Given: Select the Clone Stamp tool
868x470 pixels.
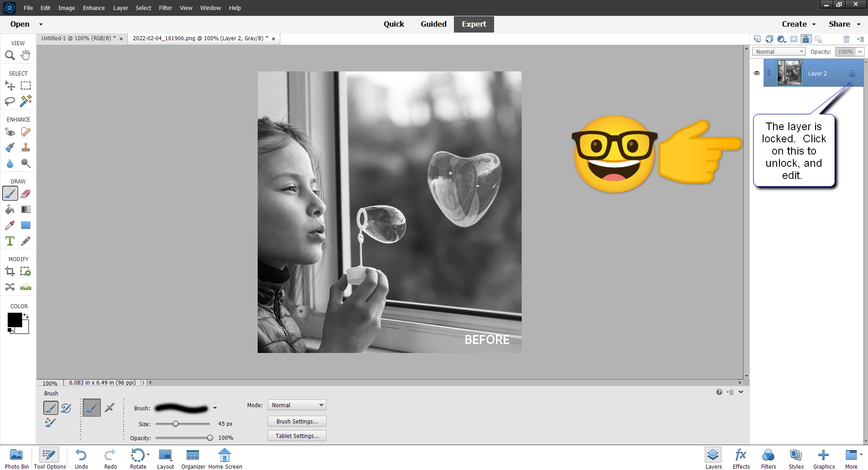Looking at the screenshot, I should click(x=26, y=147).
